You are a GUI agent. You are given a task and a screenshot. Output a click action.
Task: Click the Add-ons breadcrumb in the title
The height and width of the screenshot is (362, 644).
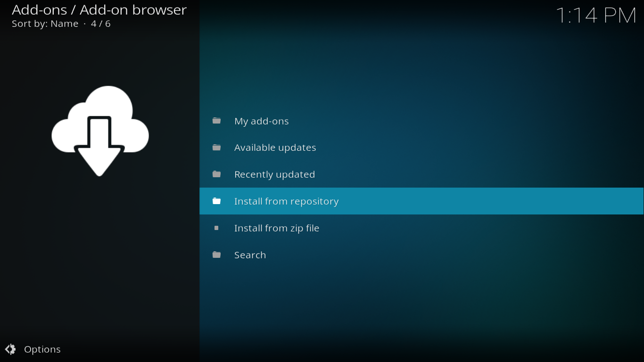click(x=39, y=10)
